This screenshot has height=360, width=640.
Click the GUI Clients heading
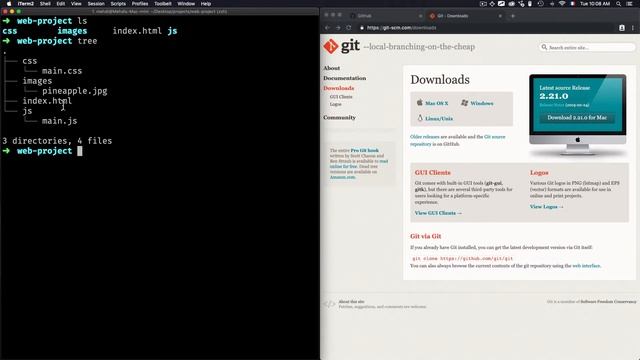tap(432, 173)
